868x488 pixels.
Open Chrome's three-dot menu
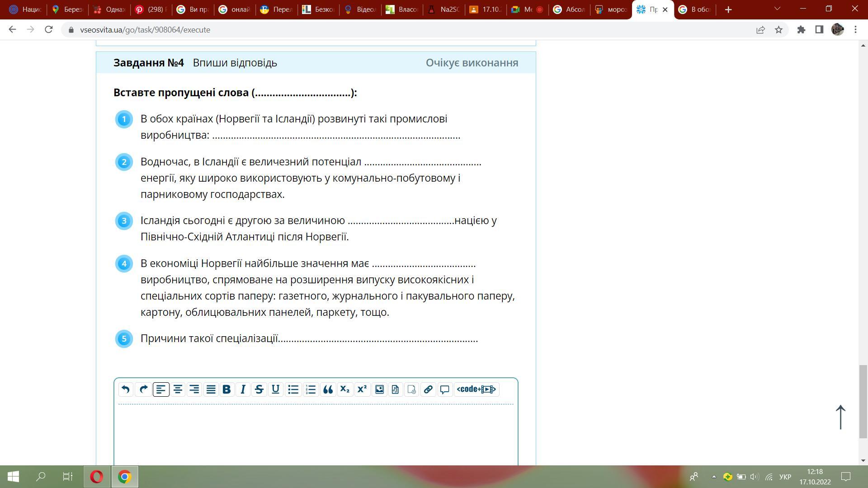(x=855, y=30)
